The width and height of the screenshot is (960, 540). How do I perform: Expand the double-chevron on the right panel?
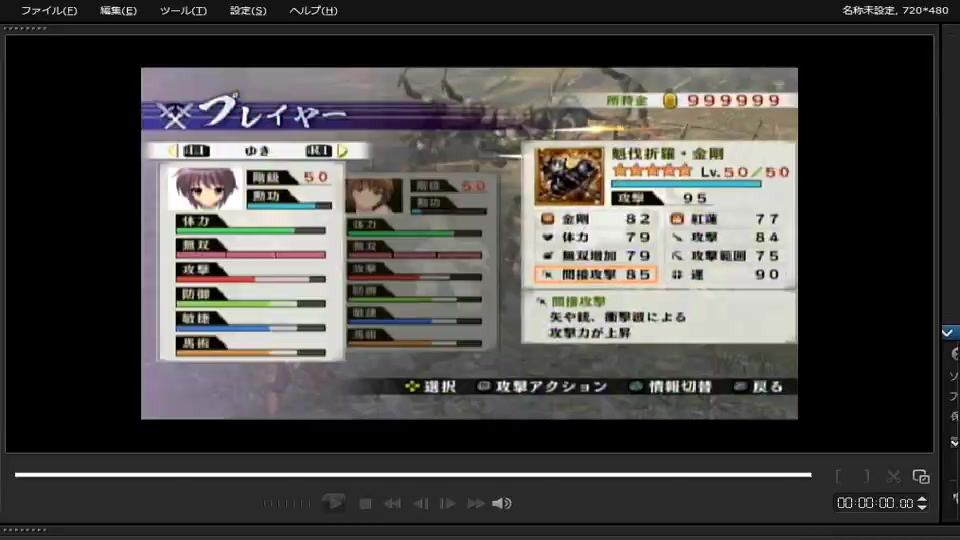tap(954, 442)
